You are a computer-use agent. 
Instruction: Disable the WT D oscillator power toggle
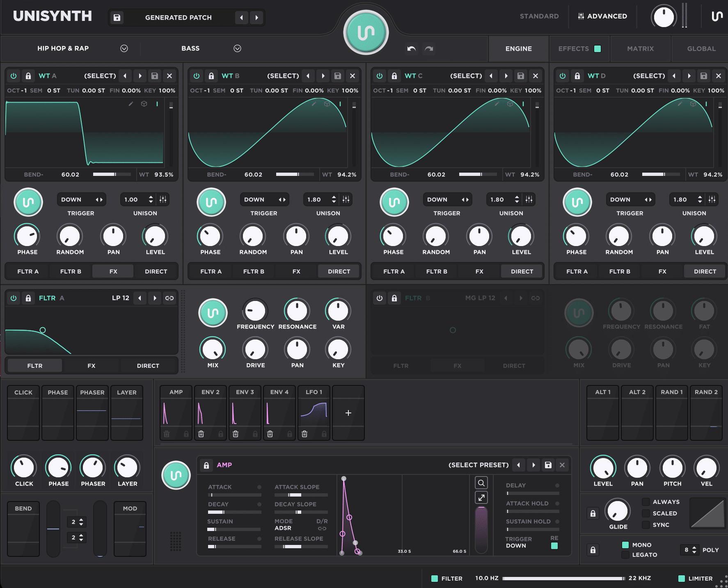(562, 76)
